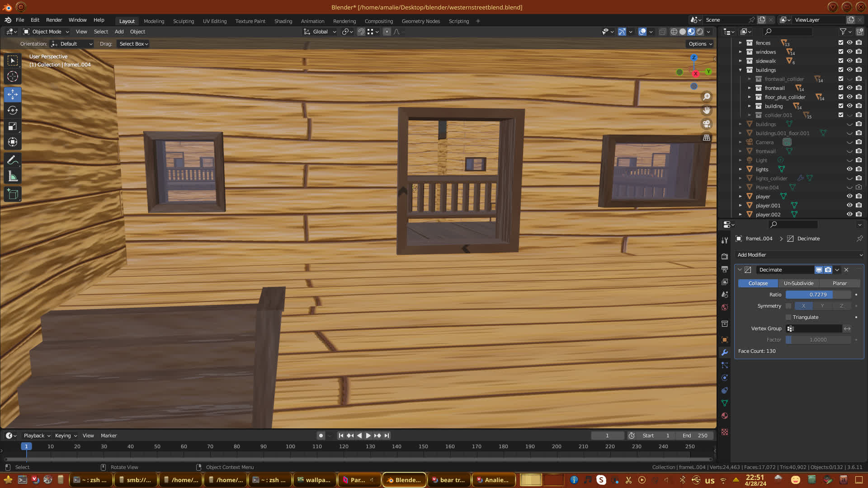Select the Scale tool
This screenshot has height=488, width=868.
(x=13, y=127)
